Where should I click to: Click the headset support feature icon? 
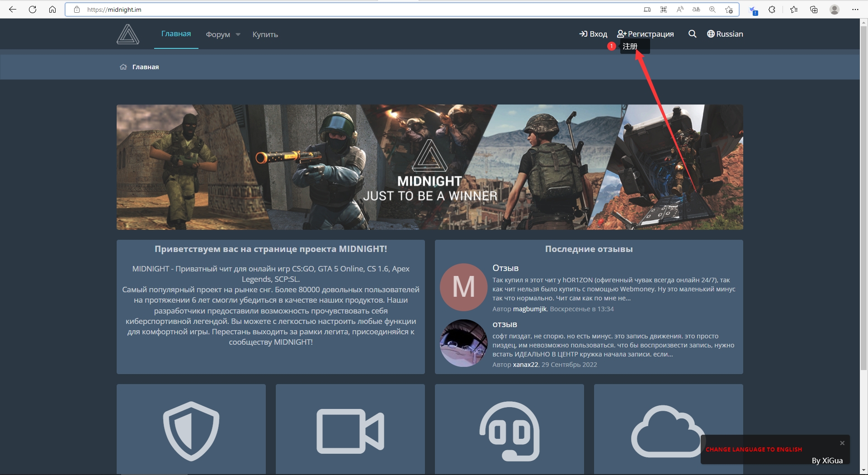(509, 431)
